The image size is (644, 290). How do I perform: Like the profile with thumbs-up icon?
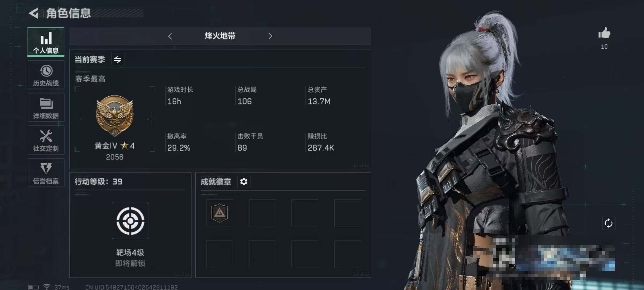[604, 34]
